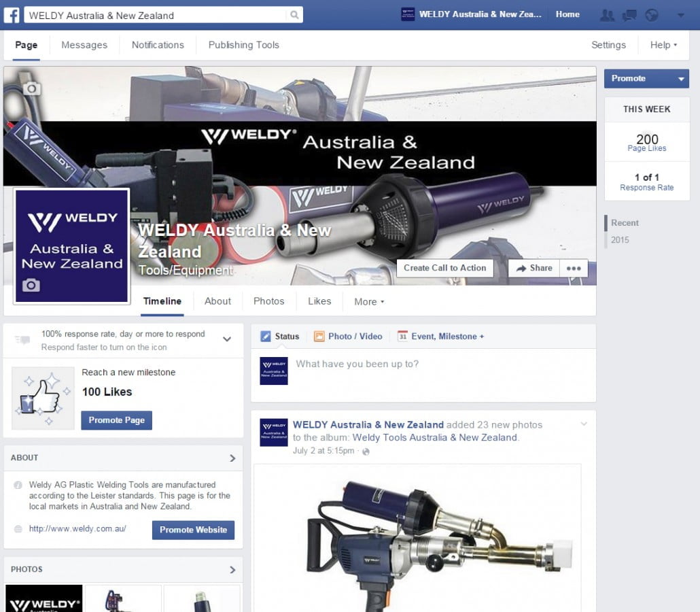Open the three-dots more actions button
700x612 pixels.
[x=574, y=268]
